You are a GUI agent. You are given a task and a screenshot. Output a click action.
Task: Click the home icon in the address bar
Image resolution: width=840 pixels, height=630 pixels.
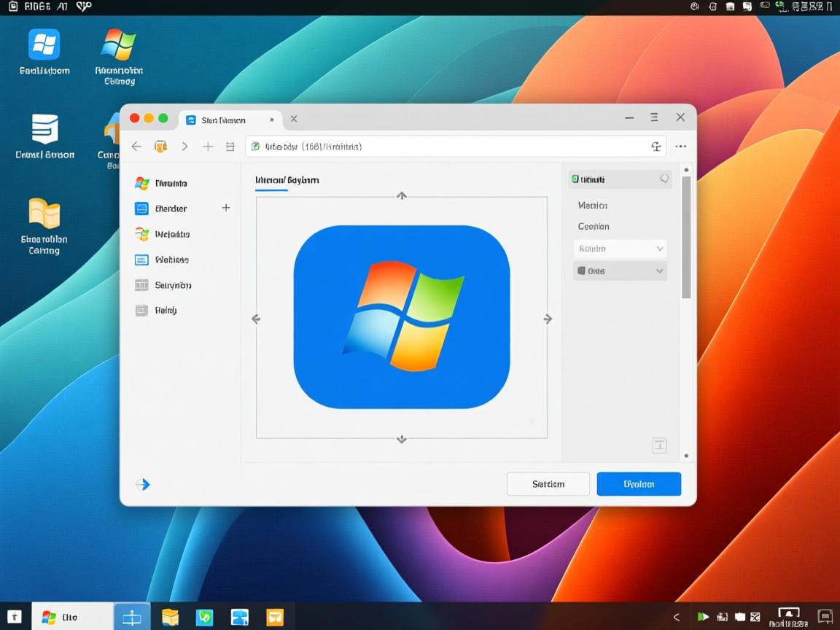coord(161,146)
